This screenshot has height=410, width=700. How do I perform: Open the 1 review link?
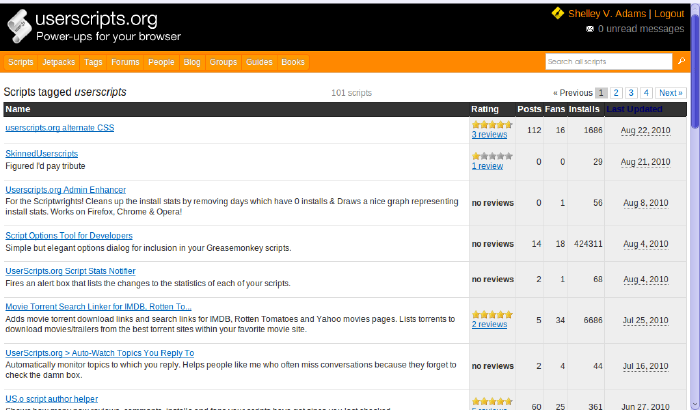click(487, 166)
